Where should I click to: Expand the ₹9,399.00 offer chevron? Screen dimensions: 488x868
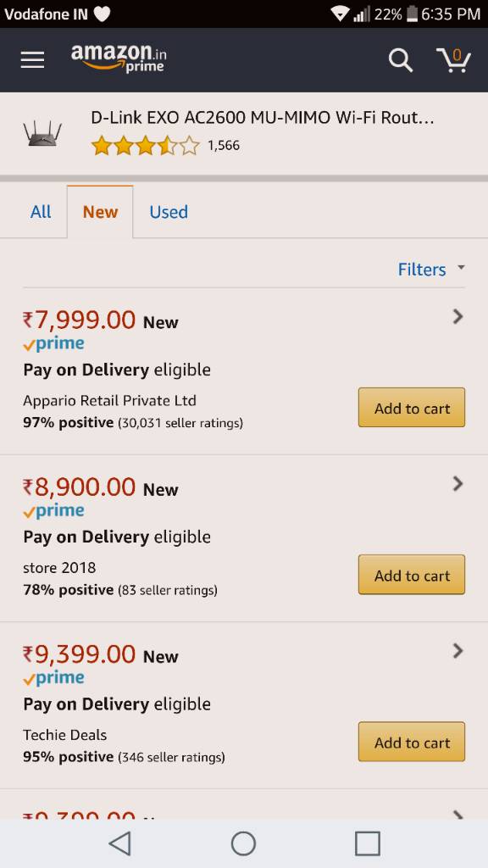(x=457, y=651)
